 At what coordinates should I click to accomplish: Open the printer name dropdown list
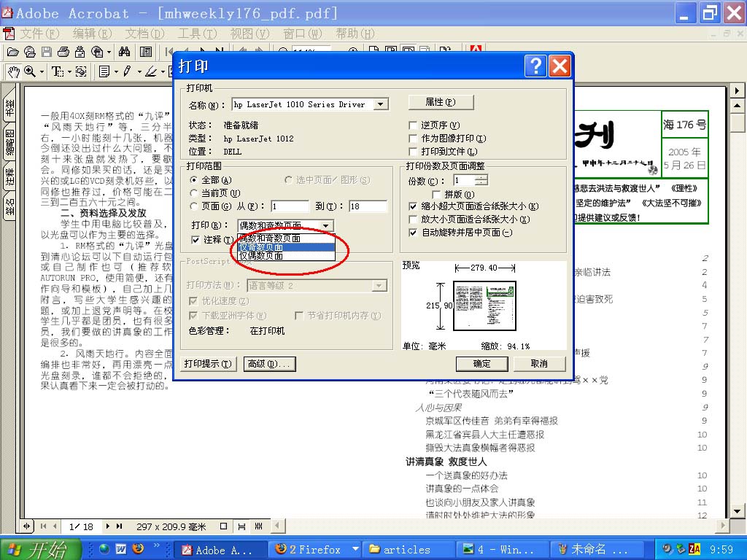[x=380, y=104]
